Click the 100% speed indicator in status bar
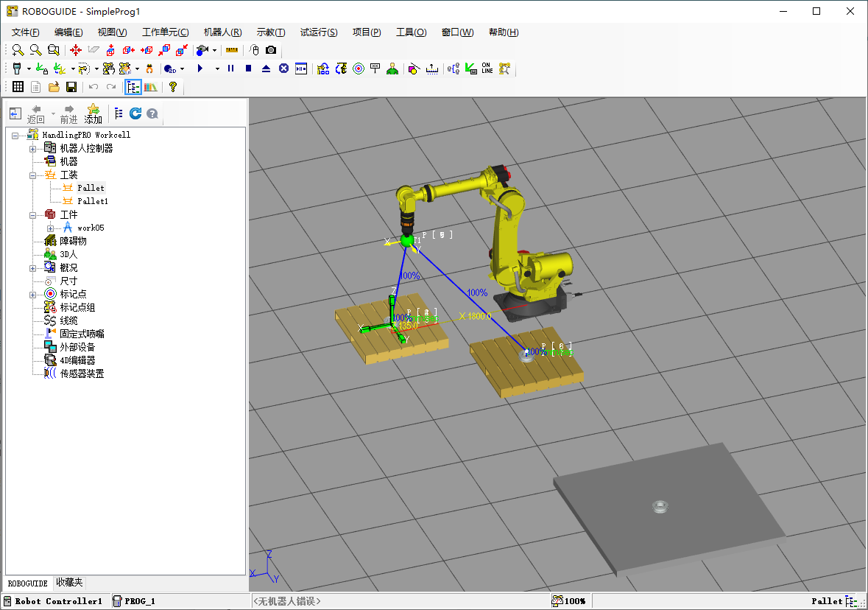Viewport: 868px width, 610px height. point(569,601)
